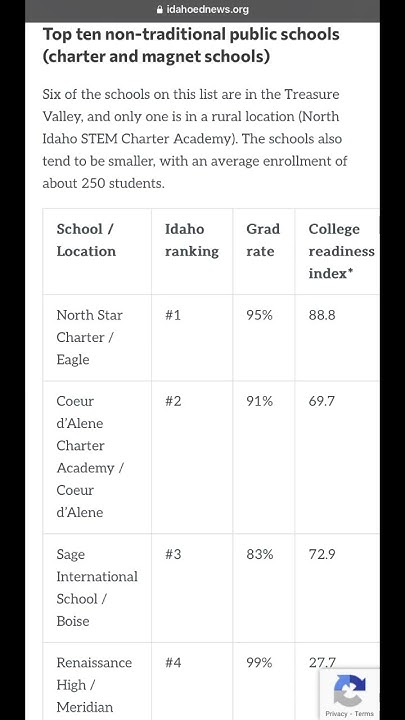Click the idahoednews.org URL text
The height and width of the screenshot is (720, 405).
(208, 9)
